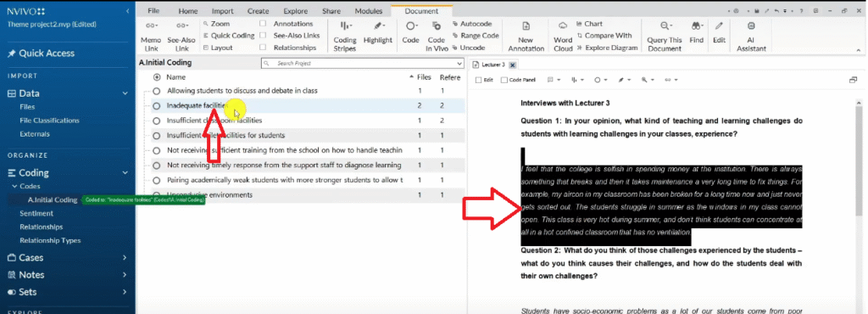Click Uncode in the ribbon
Image resolution: width=868 pixels, height=314 pixels.
tap(468, 48)
